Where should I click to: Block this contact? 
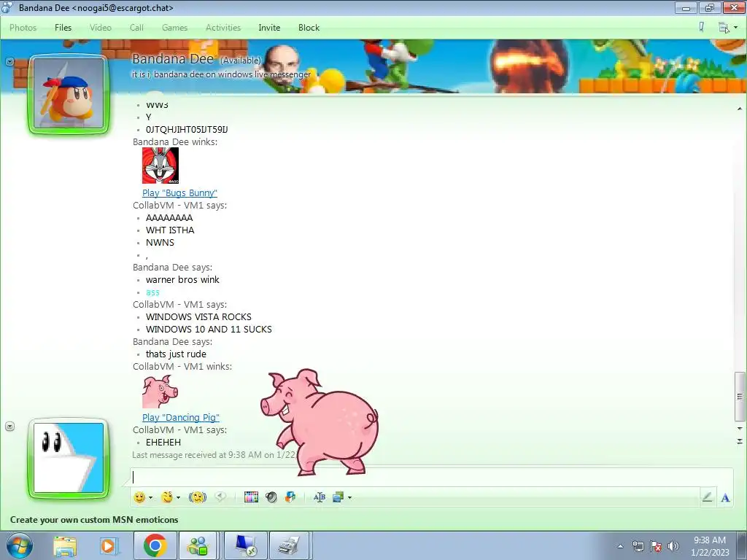click(x=309, y=28)
